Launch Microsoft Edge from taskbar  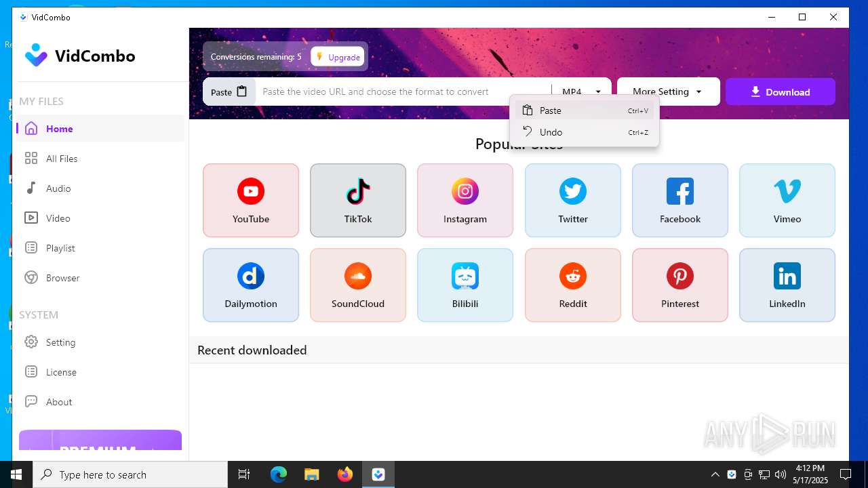click(279, 474)
